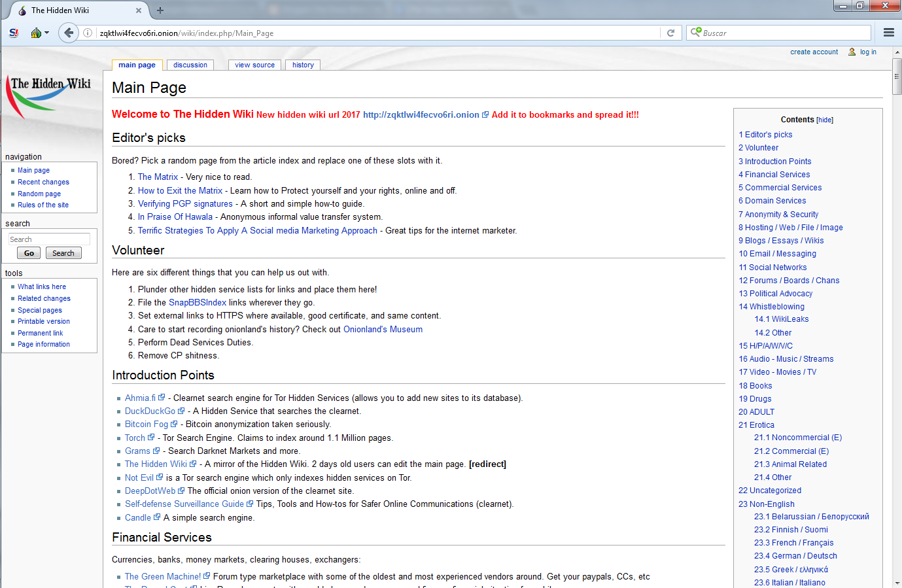Click external link icon beside Not Evil

pyautogui.click(x=160, y=477)
